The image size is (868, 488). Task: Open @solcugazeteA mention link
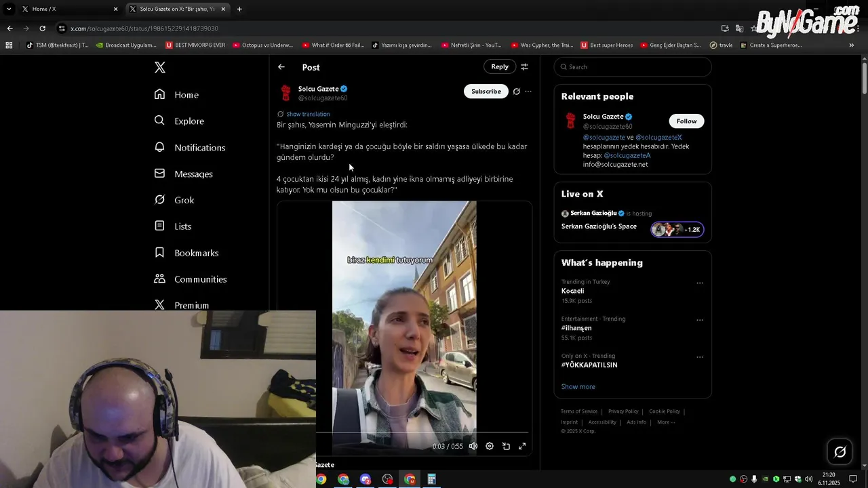click(627, 155)
